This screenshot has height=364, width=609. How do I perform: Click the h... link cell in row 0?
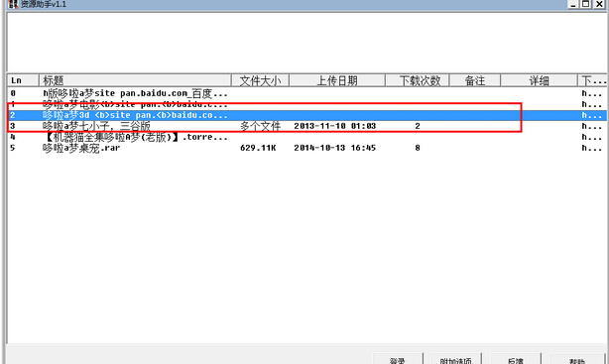[x=591, y=93]
